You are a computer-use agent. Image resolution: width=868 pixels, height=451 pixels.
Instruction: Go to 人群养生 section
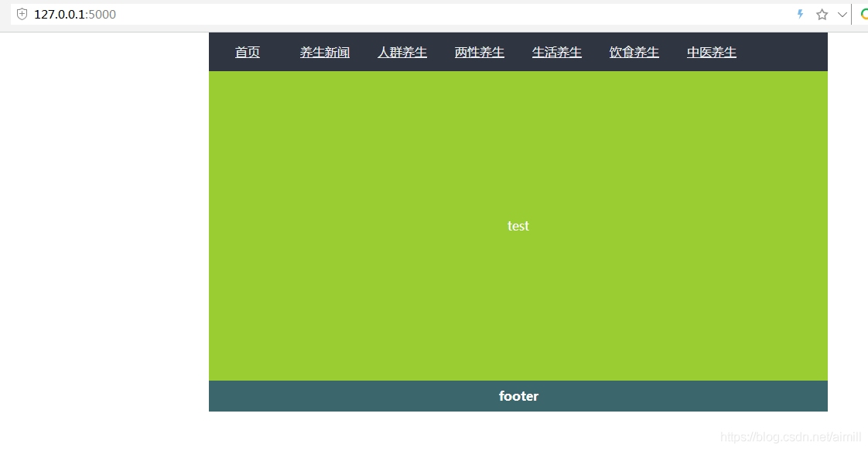[402, 52]
